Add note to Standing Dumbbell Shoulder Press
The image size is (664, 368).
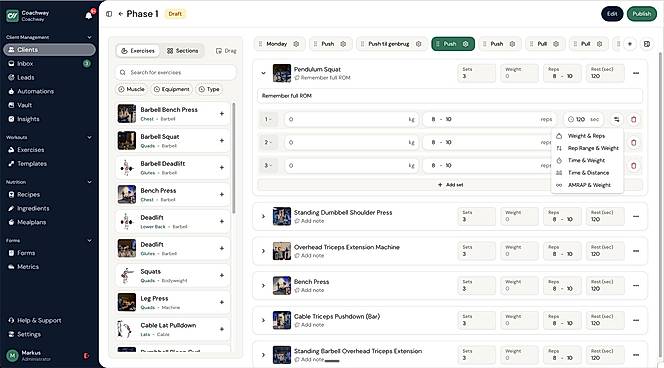point(309,221)
